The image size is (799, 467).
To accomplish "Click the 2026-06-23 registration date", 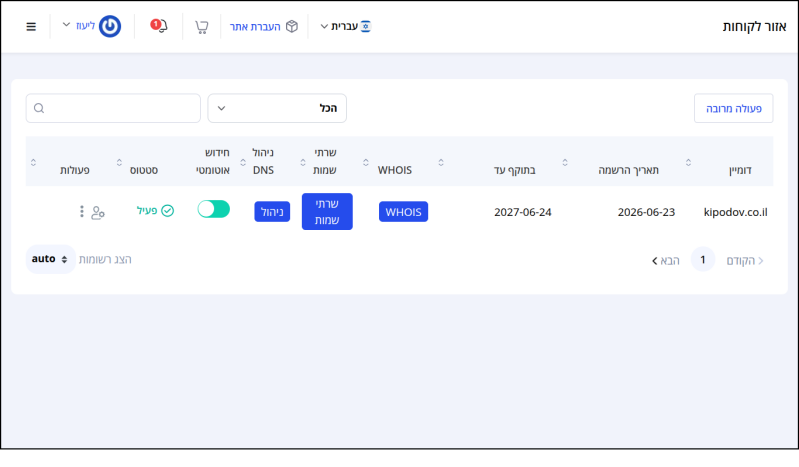I will 646,212.
